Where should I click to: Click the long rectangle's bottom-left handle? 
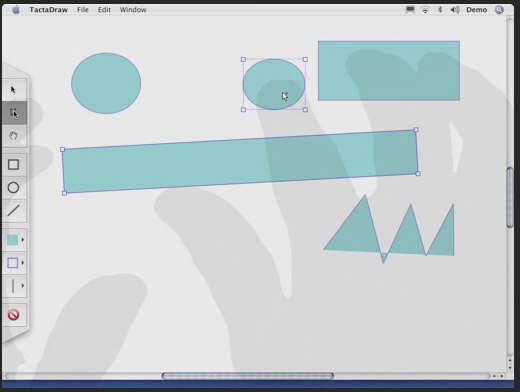64,193
